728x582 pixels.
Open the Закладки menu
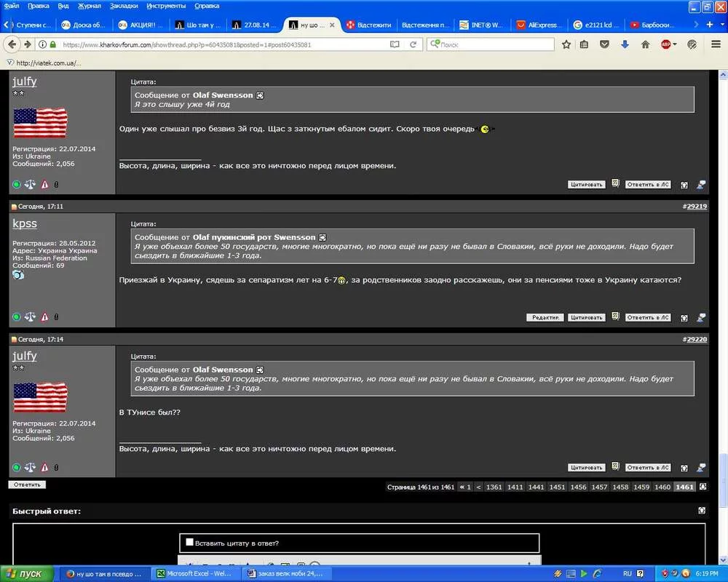124,6
